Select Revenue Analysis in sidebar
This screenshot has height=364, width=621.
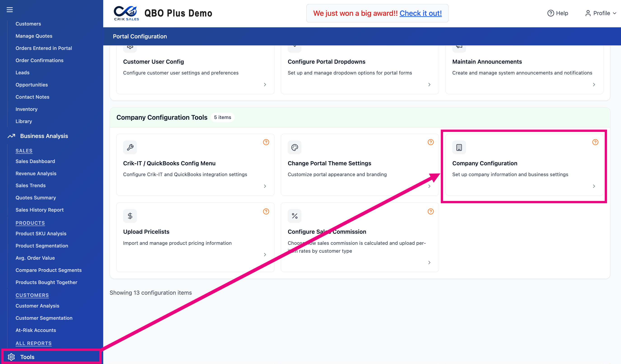pos(36,173)
